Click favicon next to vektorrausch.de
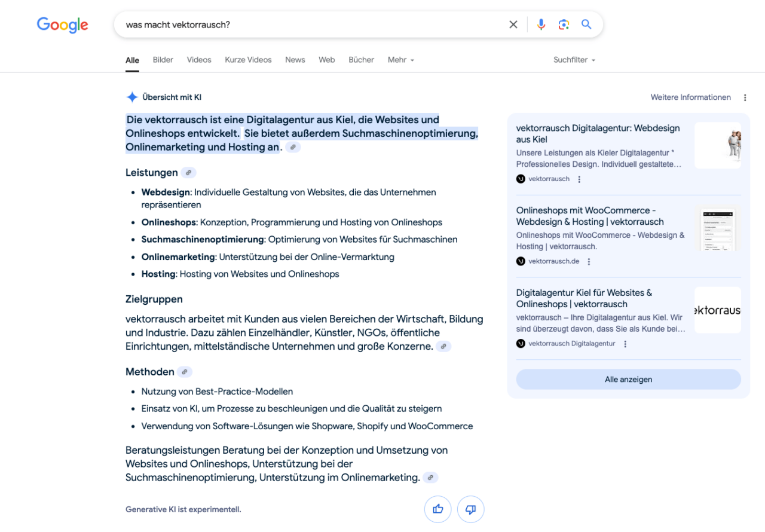The width and height of the screenshot is (765, 532). click(521, 261)
